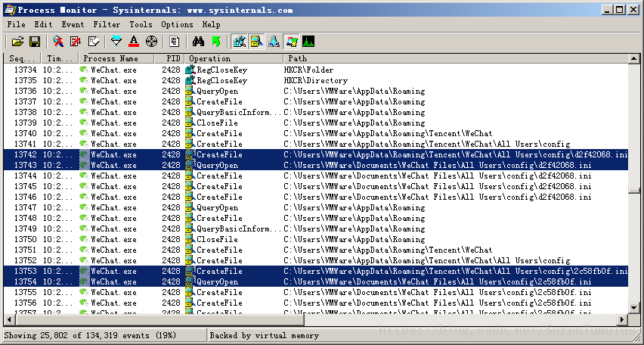Select row 13751 Tencent\WeChat path
This screenshot has height=345, width=644.
tap(388, 250)
